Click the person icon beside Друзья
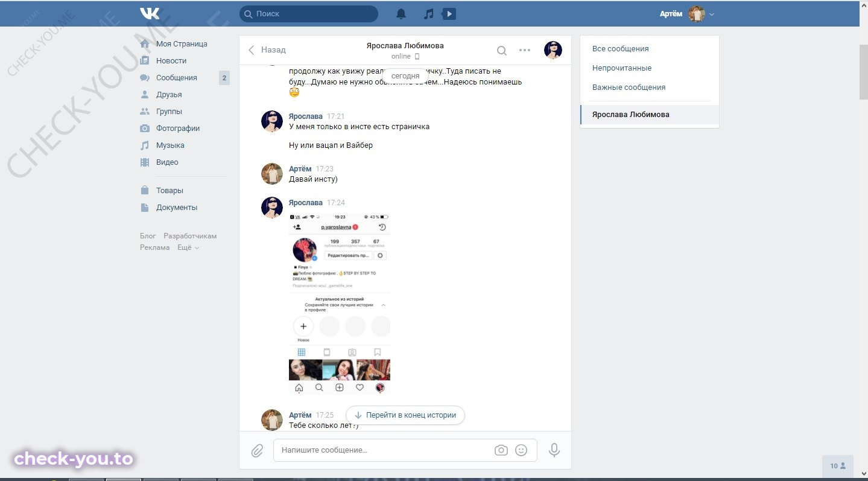This screenshot has width=868, height=481. [145, 95]
